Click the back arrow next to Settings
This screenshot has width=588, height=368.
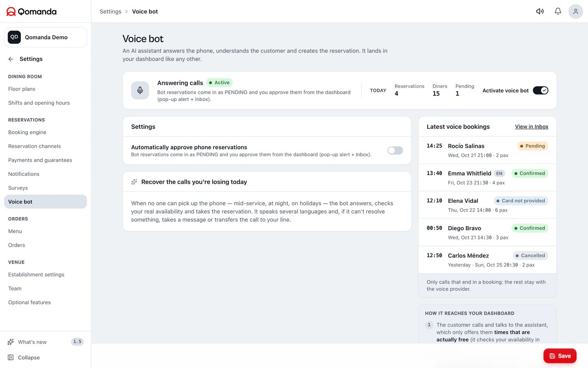tap(11, 59)
